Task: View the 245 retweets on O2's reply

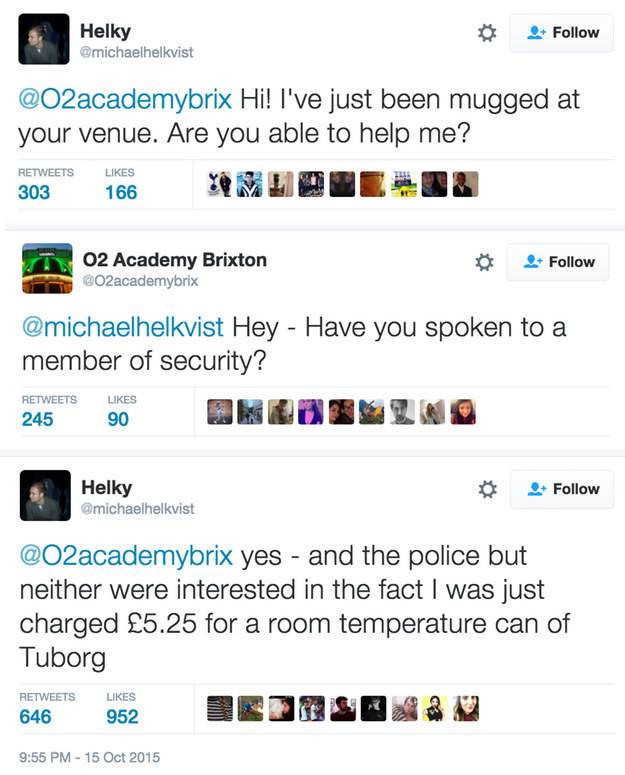Action: [38, 419]
